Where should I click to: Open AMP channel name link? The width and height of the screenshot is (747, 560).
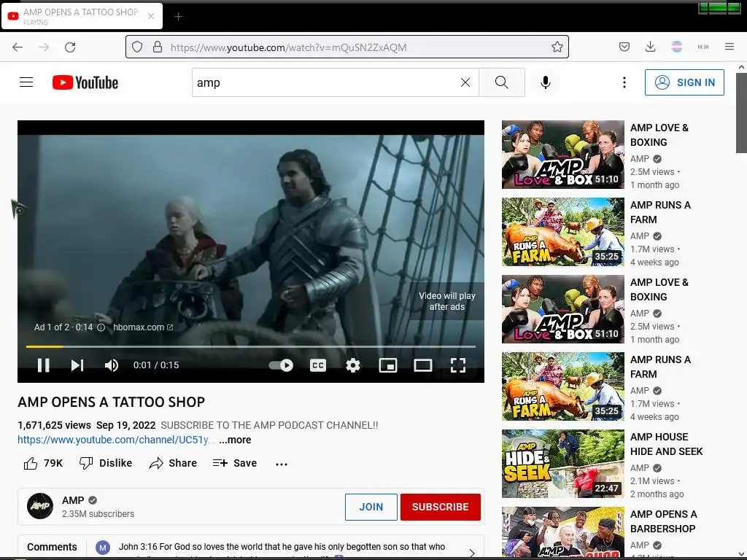[x=73, y=500]
